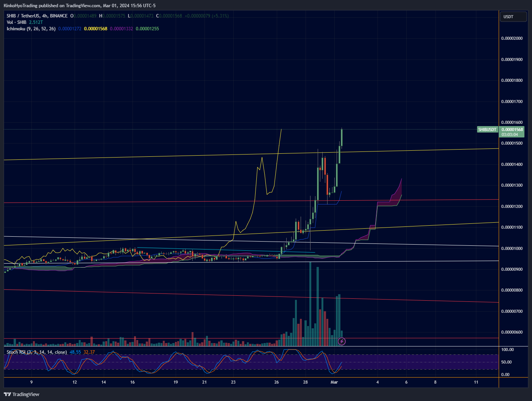Select the 'Vol · SHIB' indicator legend
532x401 pixels.
[16, 22]
